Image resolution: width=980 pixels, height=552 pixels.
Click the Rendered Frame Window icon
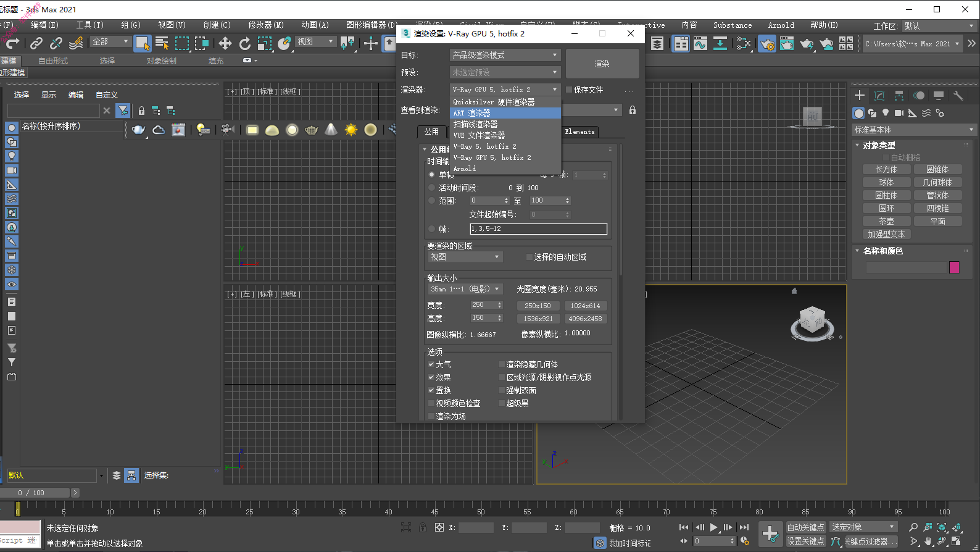click(787, 43)
